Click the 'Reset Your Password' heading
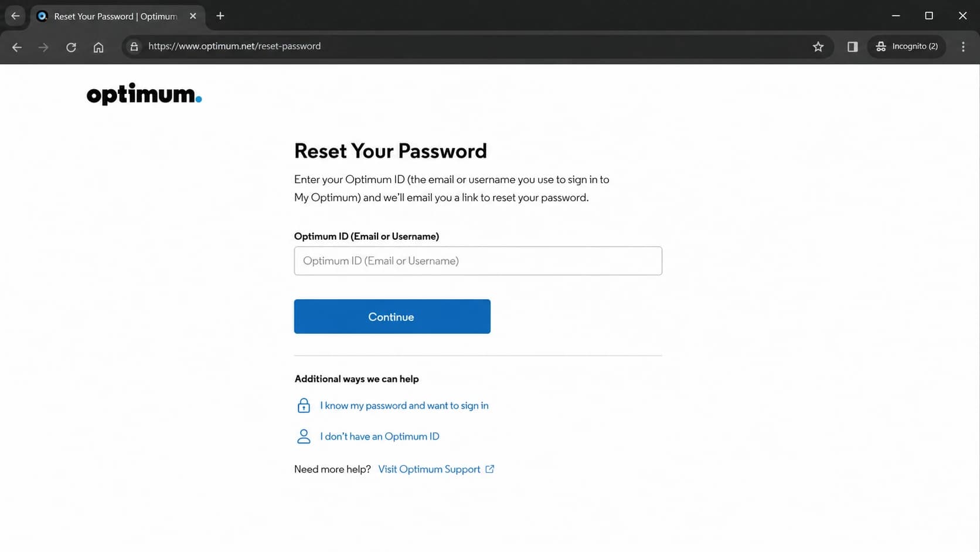The image size is (980, 552). click(390, 151)
